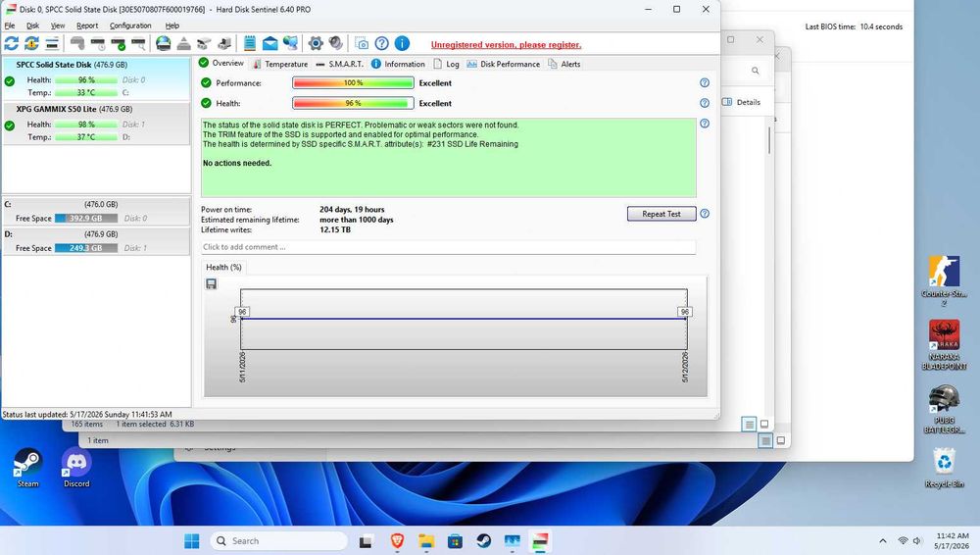Open the question mark help toolbar icon
Viewport: 980px width, 555px height.
(382, 43)
